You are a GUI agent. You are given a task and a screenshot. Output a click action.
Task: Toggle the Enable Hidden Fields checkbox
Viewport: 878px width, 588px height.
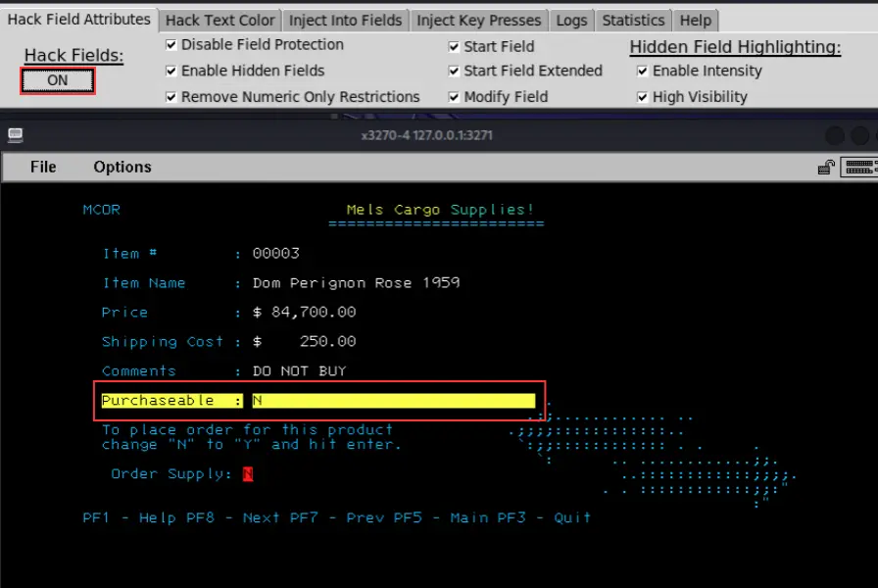pos(171,71)
